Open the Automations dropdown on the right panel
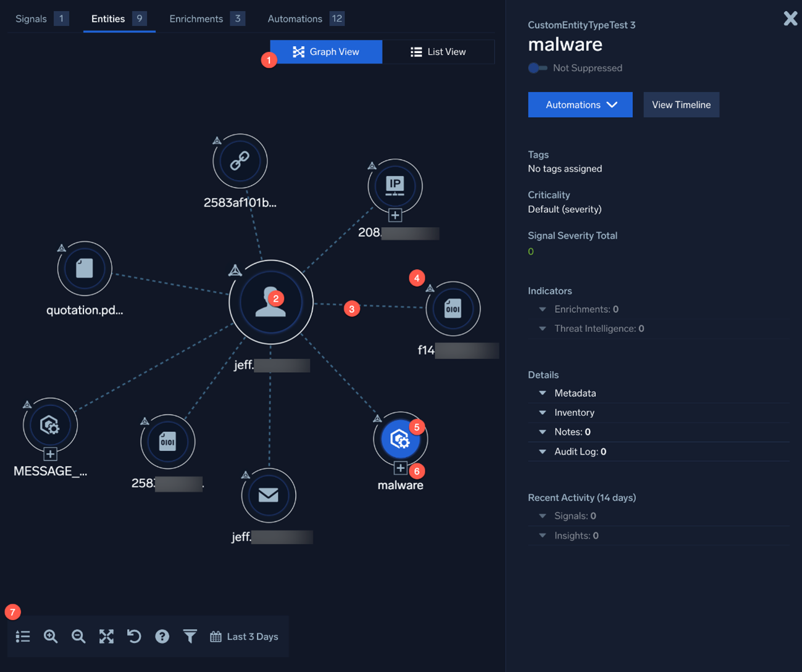The image size is (802, 672). pyautogui.click(x=580, y=104)
